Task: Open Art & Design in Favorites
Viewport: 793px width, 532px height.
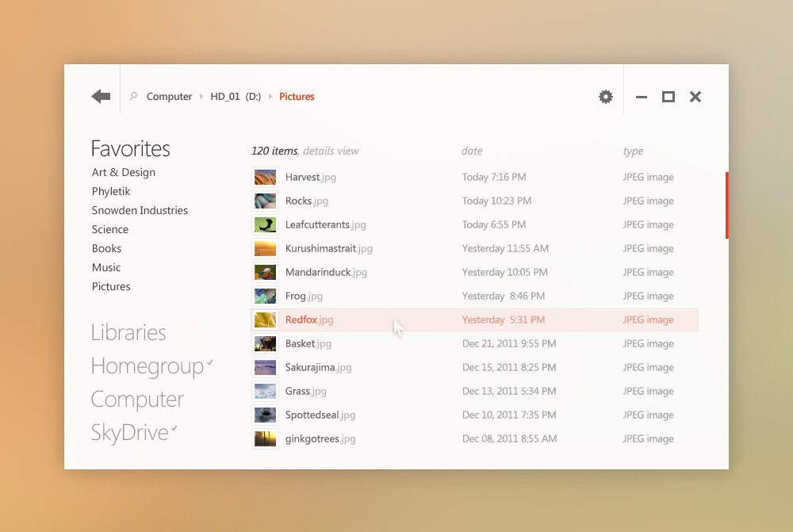Action: [124, 173]
